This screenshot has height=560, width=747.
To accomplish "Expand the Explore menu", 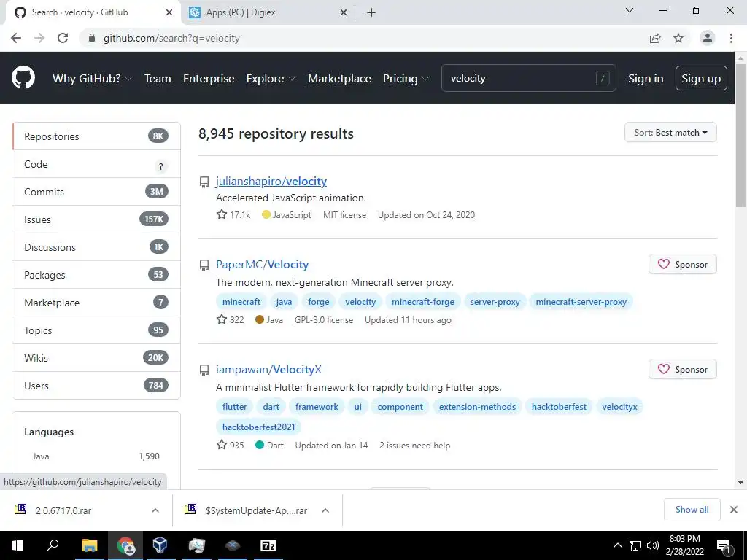I will coord(271,78).
